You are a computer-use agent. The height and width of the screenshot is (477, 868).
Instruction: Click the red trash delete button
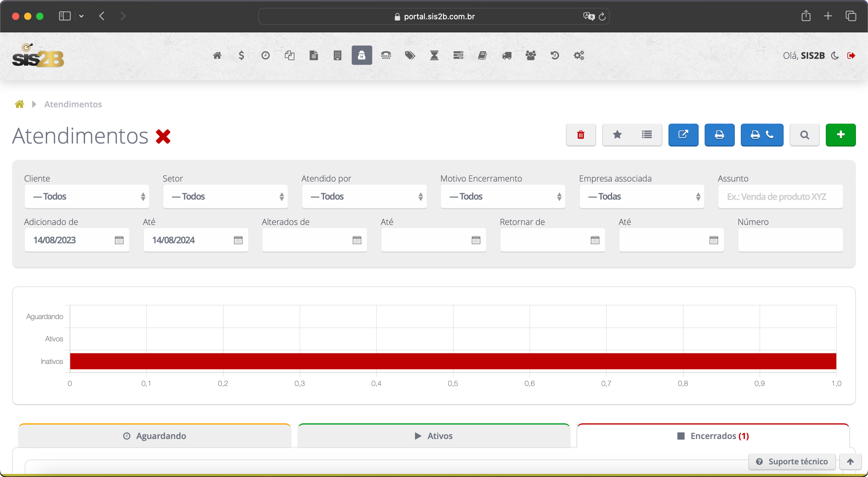[x=581, y=135]
